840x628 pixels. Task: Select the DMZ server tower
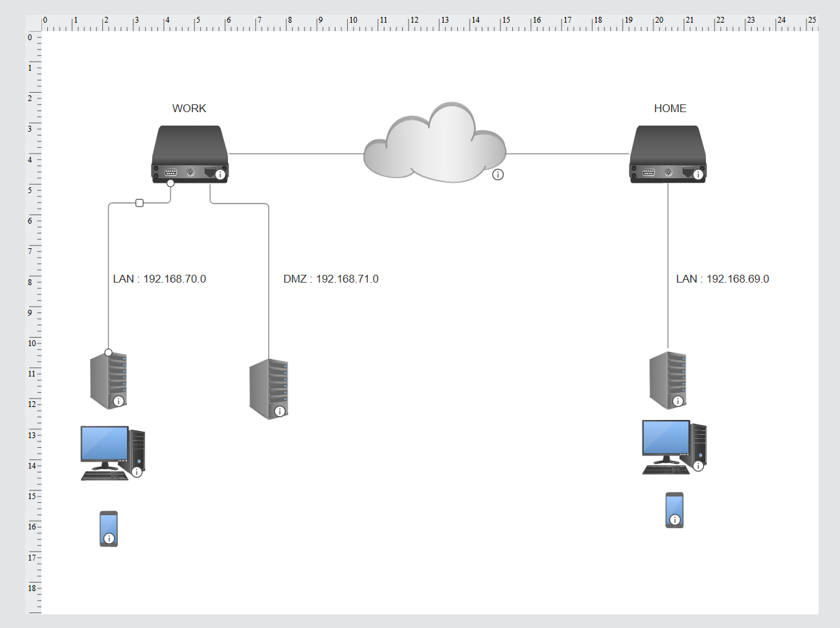click(269, 389)
